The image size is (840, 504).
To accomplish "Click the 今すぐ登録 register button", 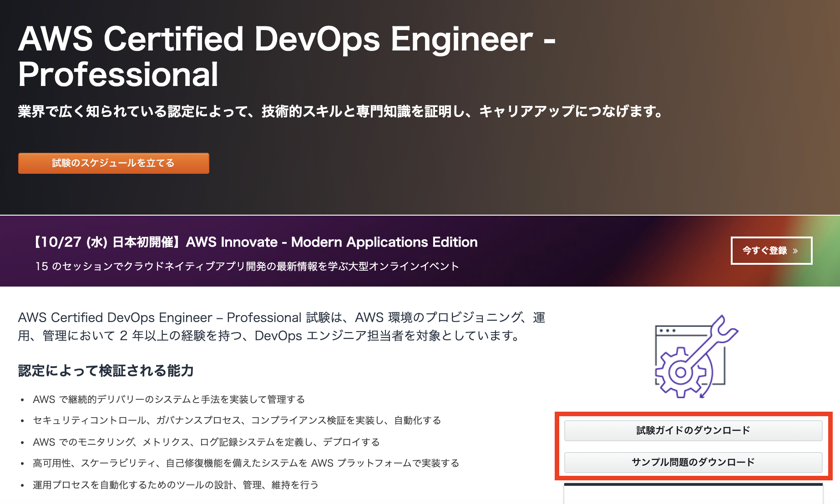I will pyautogui.click(x=771, y=251).
